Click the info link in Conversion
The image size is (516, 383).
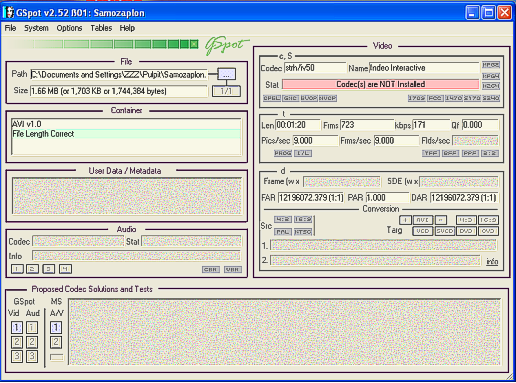click(x=492, y=261)
